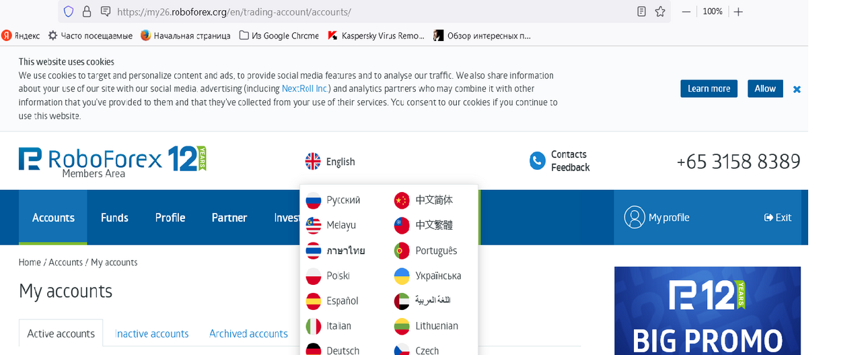Choose Polski language

338,276
